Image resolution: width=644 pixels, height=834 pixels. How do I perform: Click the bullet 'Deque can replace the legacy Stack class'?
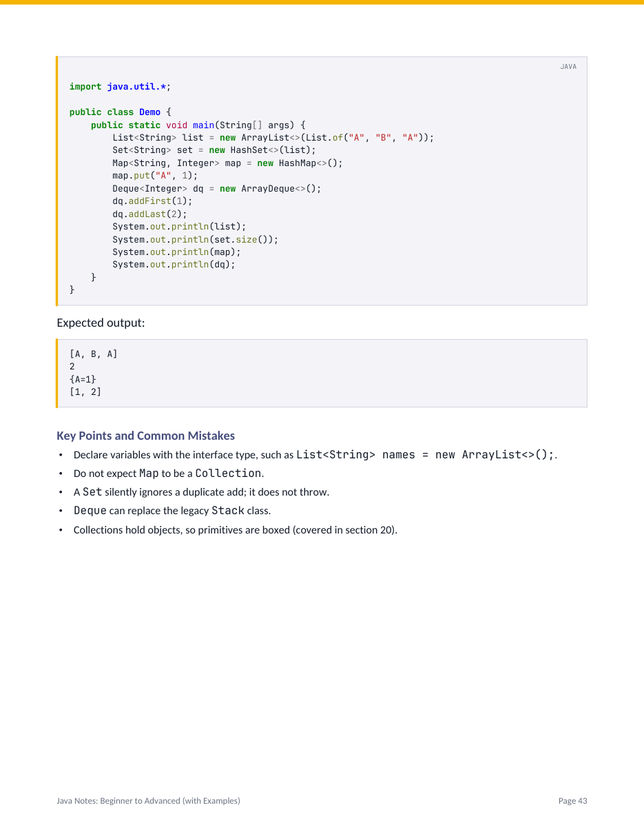(x=172, y=511)
